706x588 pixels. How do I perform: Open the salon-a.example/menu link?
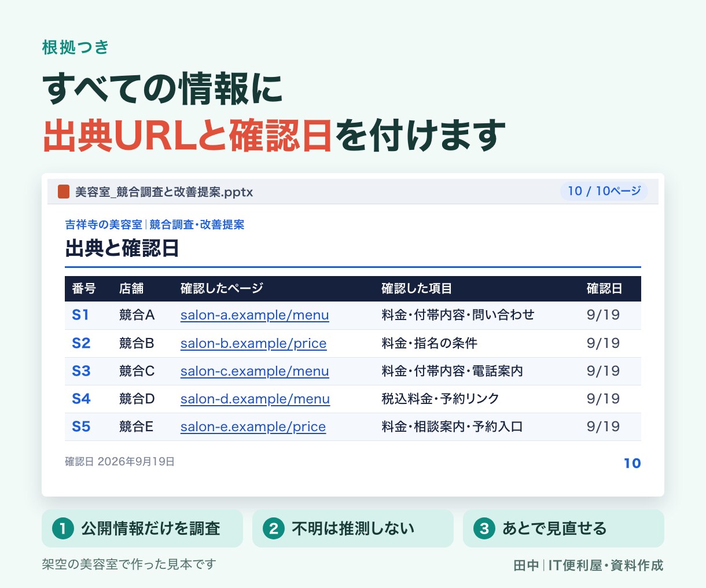click(255, 315)
